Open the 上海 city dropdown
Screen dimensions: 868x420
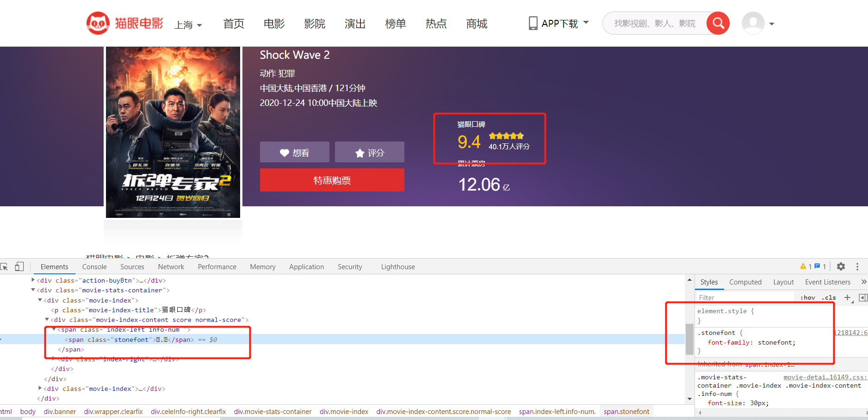(x=188, y=25)
